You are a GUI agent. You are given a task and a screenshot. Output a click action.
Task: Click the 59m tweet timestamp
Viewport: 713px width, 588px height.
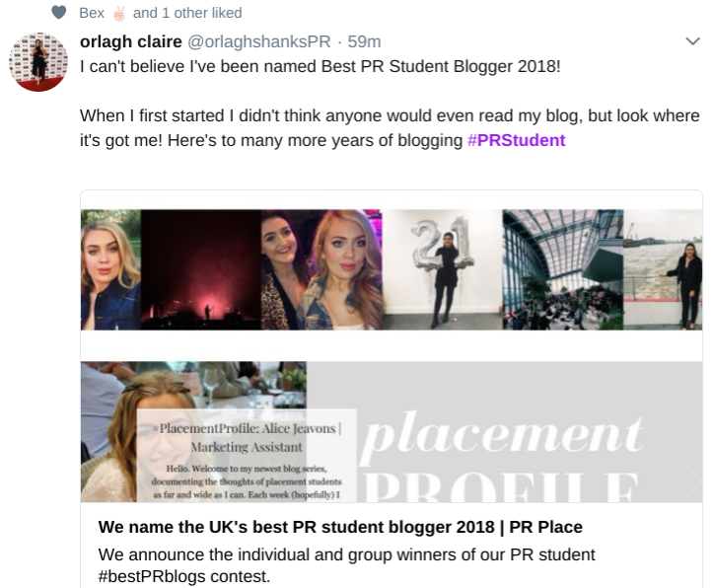click(x=364, y=41)
